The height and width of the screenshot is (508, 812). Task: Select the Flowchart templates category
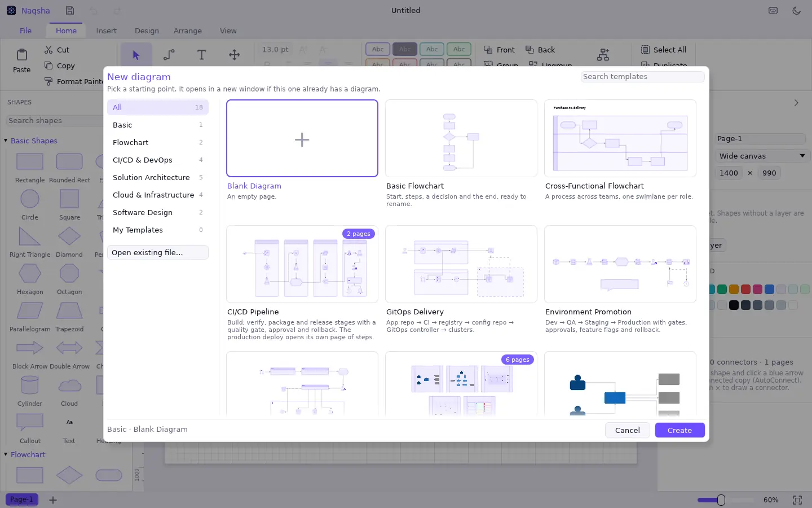pos(158,142)
